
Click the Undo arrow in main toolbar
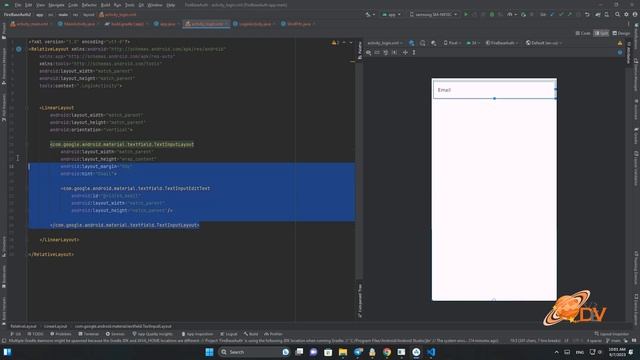[587, 15]
